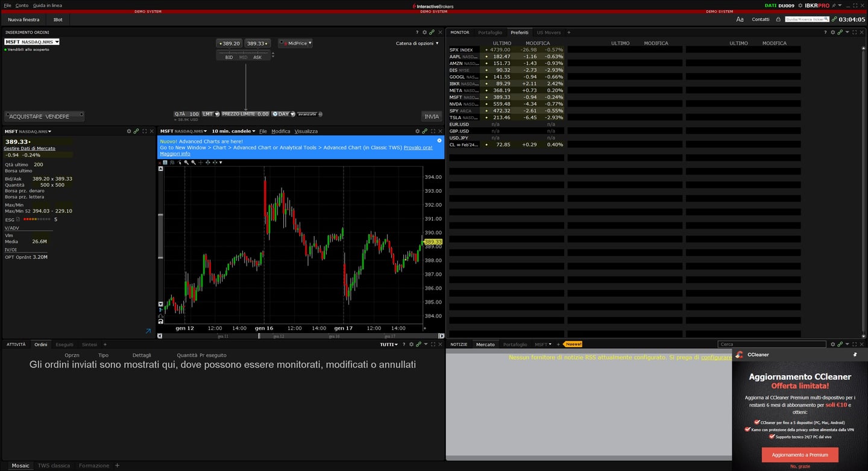Open the File menu in the top bar
The height and width of the screenshot is (471, 868).
point(7,5)
